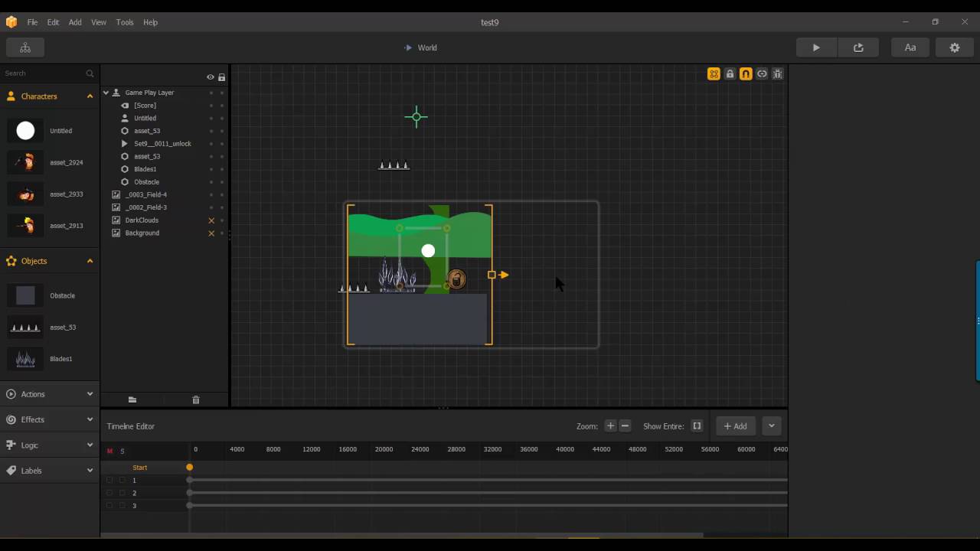Select Set9__0011_unlock in the outliner

coord(162,144)
